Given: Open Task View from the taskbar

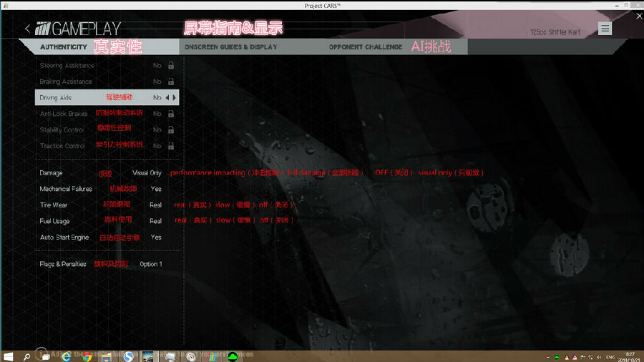Looking at the screenshot, I should point(46,357).
